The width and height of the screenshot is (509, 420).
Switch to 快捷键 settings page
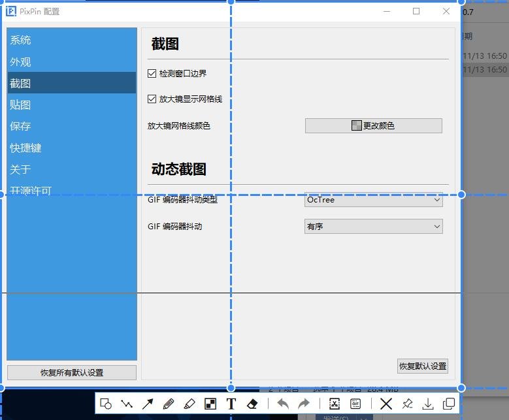click(x=25, y=148)
